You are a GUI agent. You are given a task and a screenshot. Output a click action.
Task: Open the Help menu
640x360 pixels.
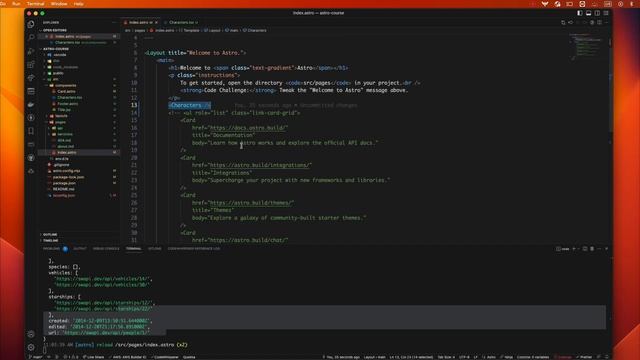(x=79, y=4)
